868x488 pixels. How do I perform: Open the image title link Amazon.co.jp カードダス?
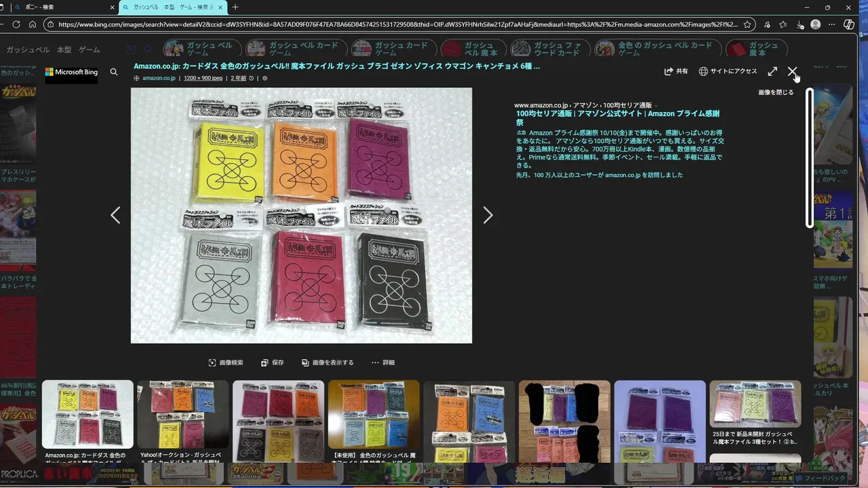[337, 66]
